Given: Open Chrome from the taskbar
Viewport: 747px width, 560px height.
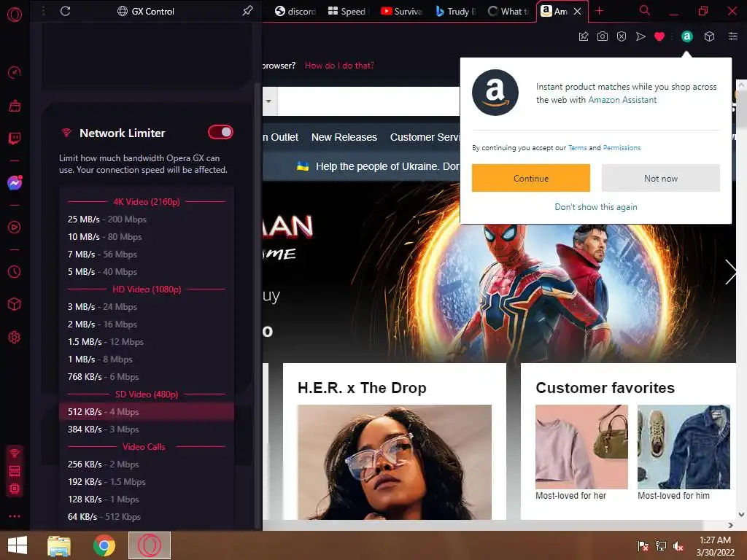Looking at the screenshot, I should coord(104,545).
